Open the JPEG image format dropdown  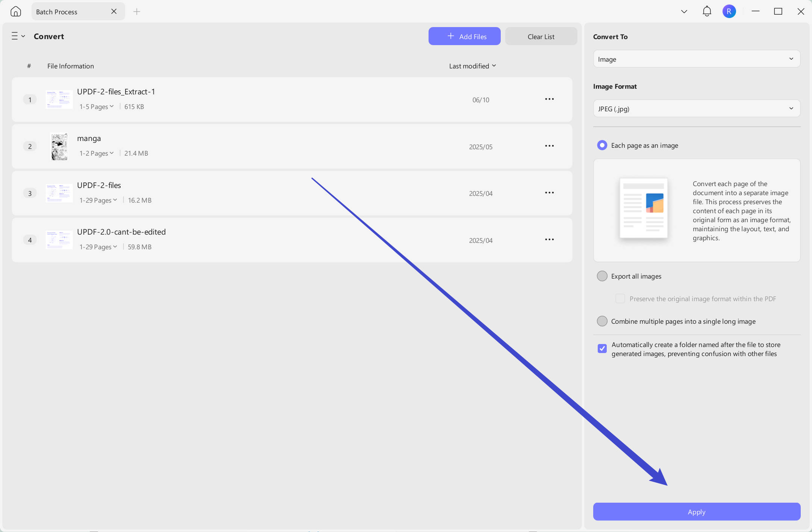click(697, 109)
